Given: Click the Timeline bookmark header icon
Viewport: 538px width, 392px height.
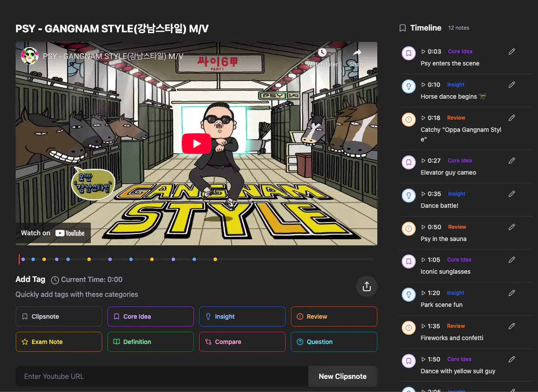Looking at the screenshot, I should tap(403, 28).
